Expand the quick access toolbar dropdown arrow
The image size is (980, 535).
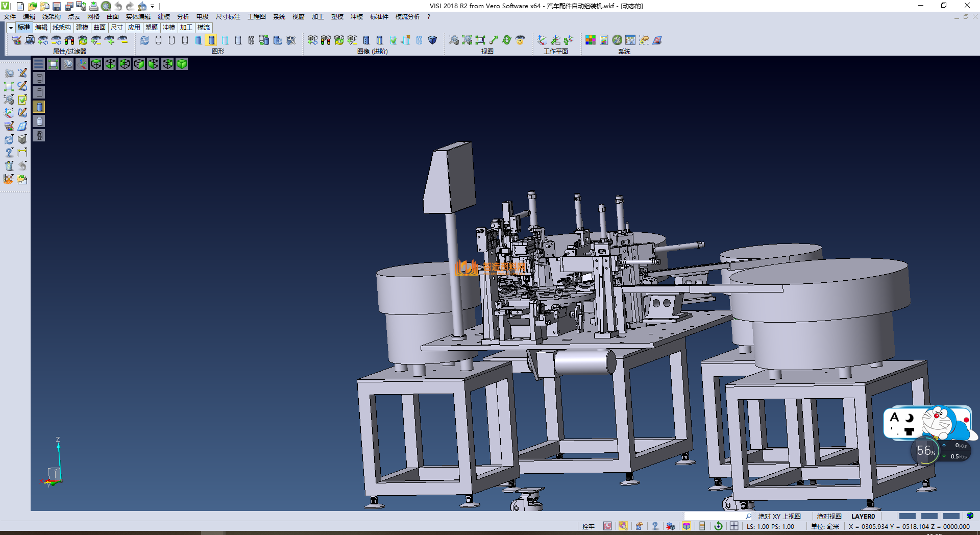(x=152, y=6)
